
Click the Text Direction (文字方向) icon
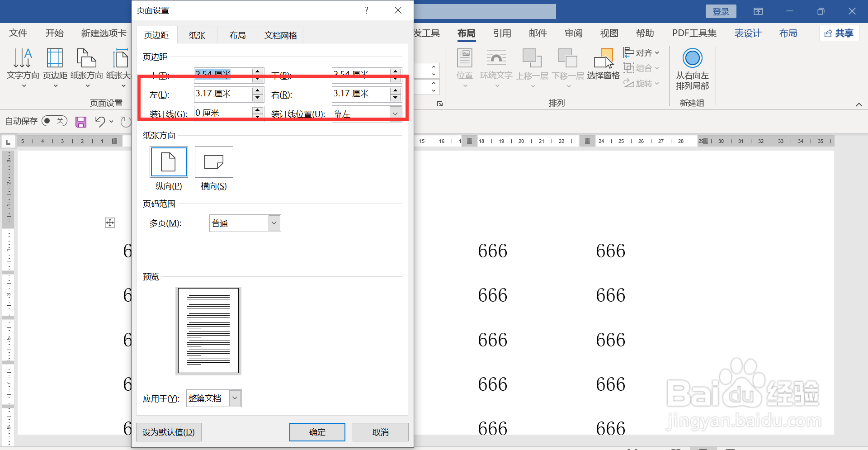pos(23,58)
